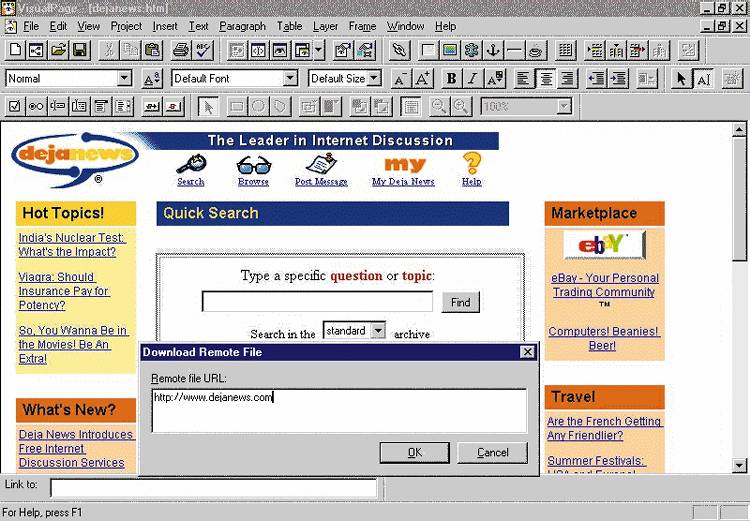The image size is (750, 521).
Task: Click the decrease font size A- icon
Action: click(x=400, y=78)
